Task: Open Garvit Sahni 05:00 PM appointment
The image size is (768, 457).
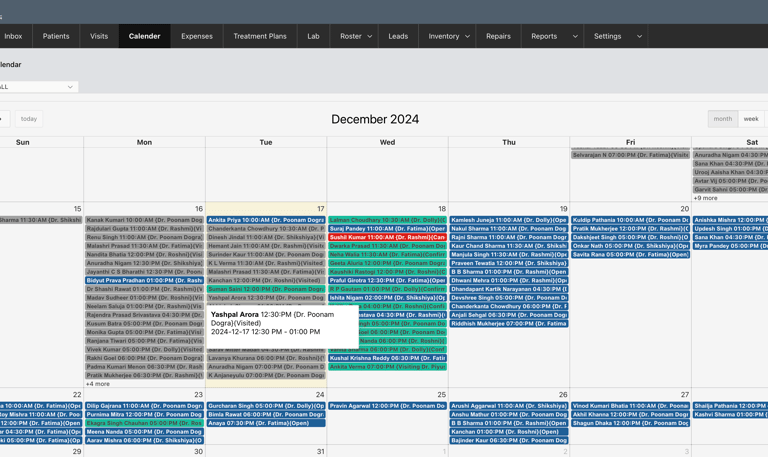Action: pos(730,190)
